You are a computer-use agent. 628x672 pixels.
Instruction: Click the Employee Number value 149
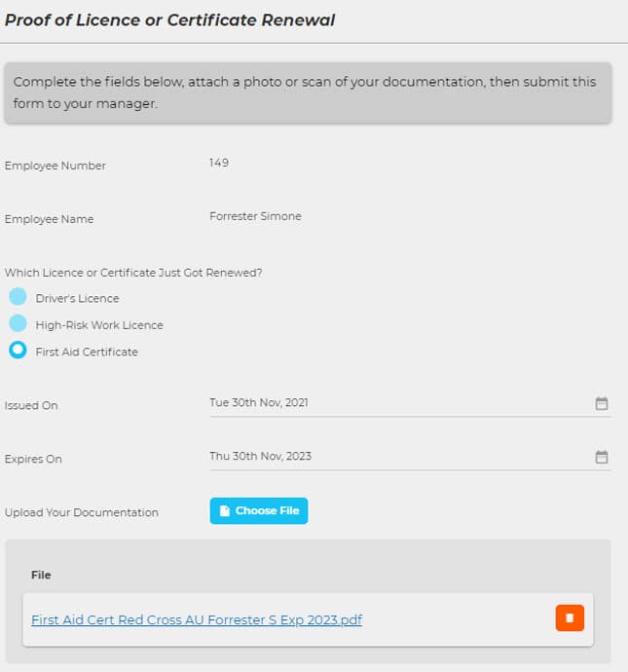[x=219, y=163]
